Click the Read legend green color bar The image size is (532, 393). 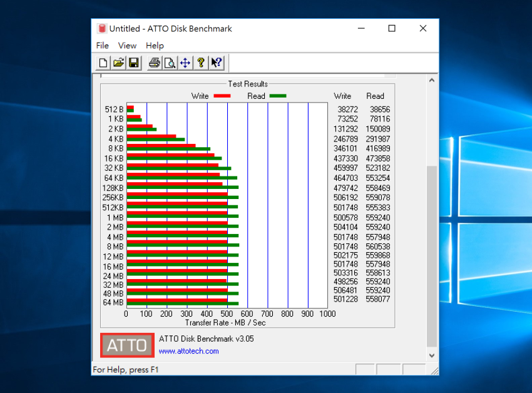[277, 96]
